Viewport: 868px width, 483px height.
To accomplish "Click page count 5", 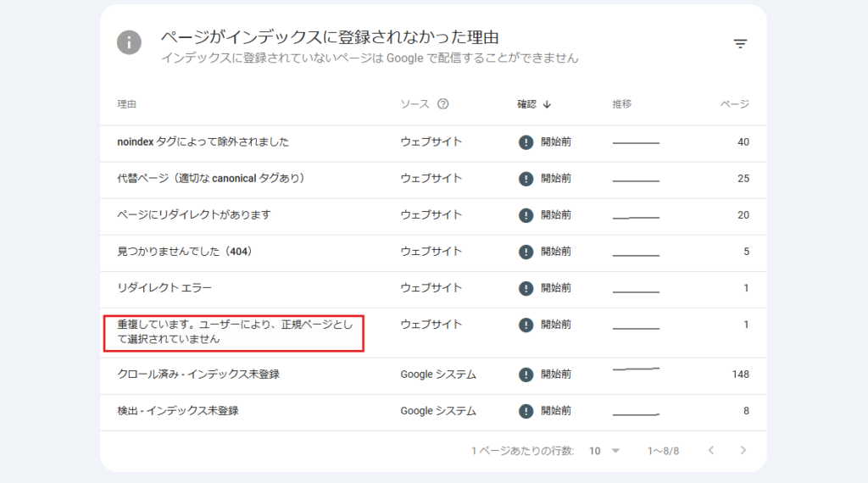I will pos(746,252).
